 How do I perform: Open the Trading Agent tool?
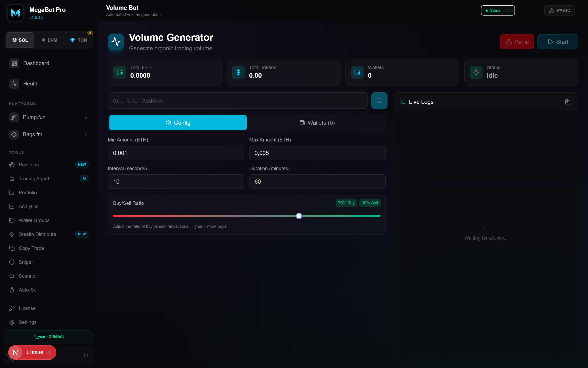coord(49,179)
